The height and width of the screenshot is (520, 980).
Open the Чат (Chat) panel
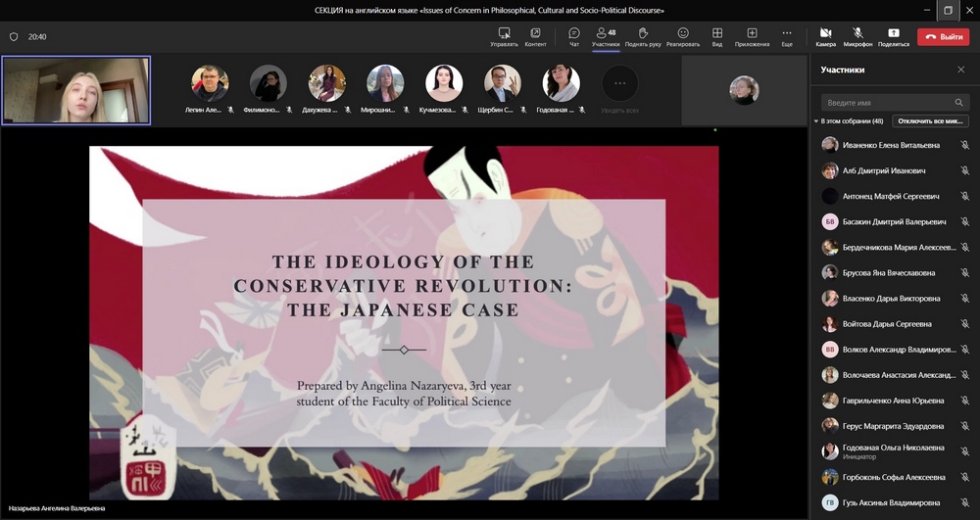[574, 37]
